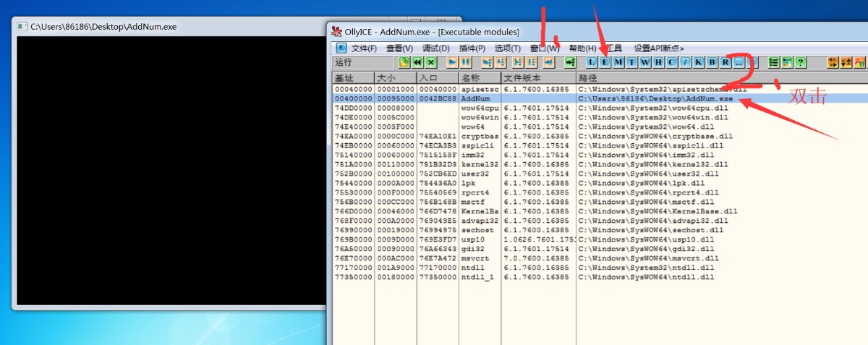Click the Run play icon
This screenshot has width=868, height=345.
[x=453, y=62]
